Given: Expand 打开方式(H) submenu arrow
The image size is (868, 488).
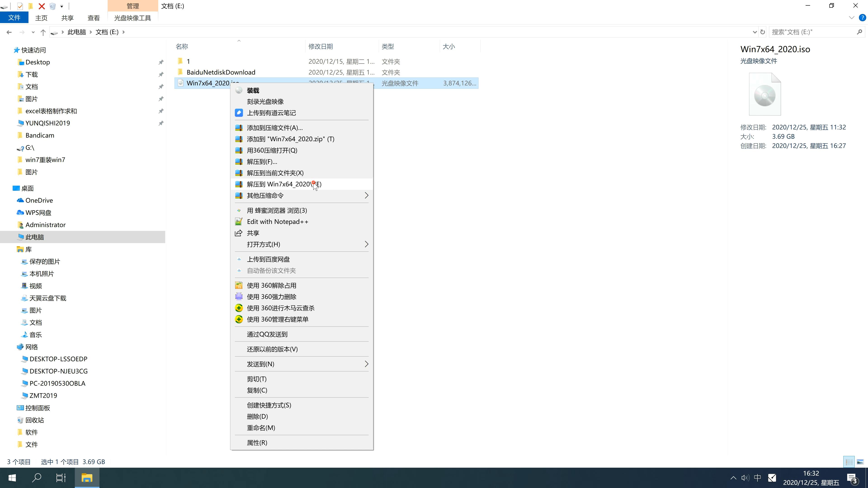Looking at the screenshot, I should [366, 244].
